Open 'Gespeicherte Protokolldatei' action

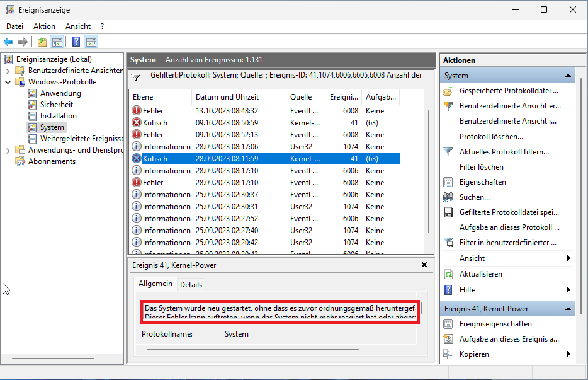click(508, 91)
